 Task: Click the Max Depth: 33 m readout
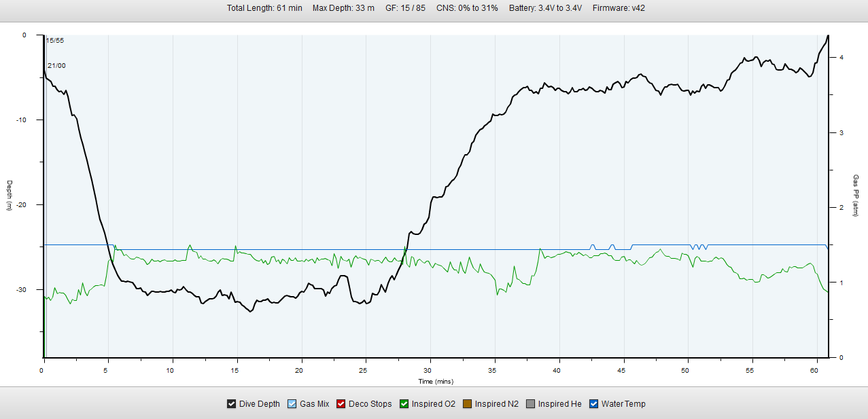click(x=343, y=8)
